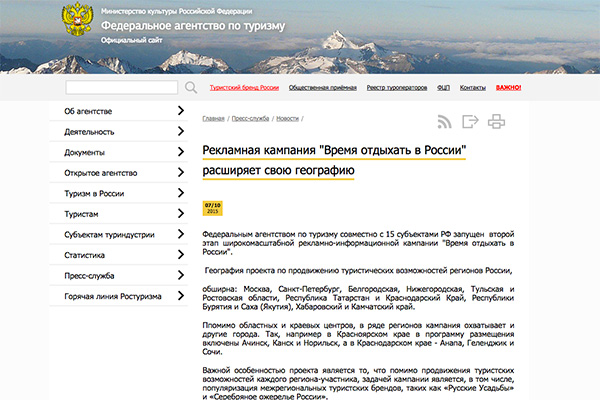Viewport: 600px width, 400px height.
Task: Expand the Туристам chevron
Action: tap(181, 214)
